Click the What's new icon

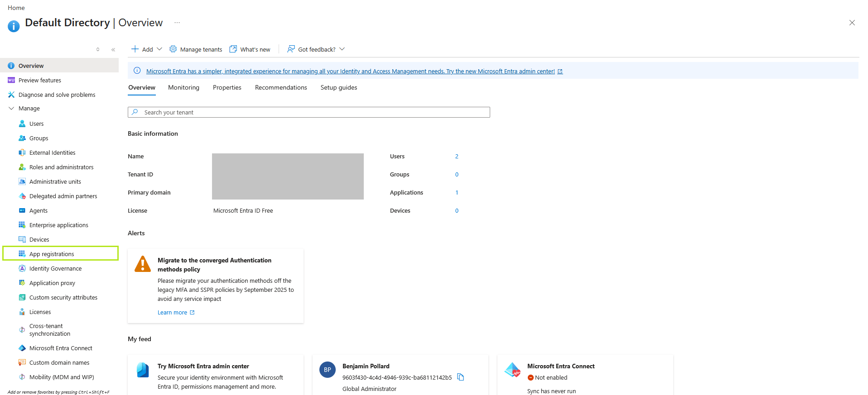233,49
